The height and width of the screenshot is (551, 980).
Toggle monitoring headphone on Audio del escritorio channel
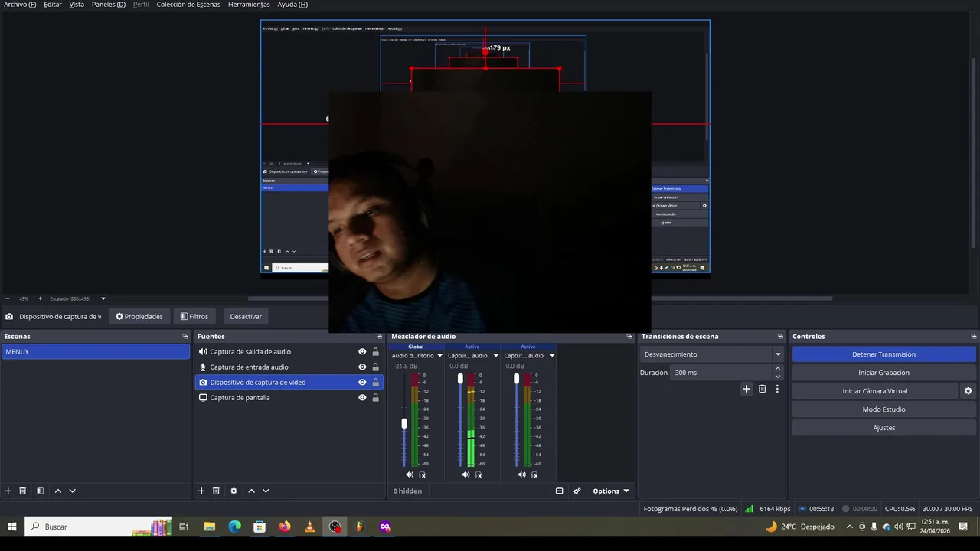(x=422, y=474)
